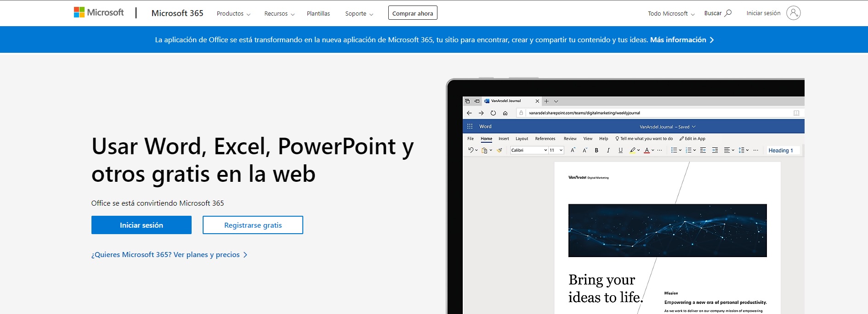Click the Underline icon in Word preview
Viewport: 868px width, 314px height.
[x=620, y=150]
